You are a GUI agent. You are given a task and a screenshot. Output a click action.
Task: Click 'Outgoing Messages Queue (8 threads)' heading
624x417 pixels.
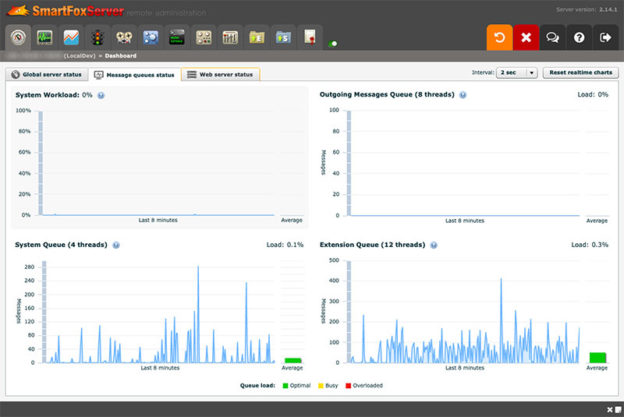click(x=387, y=95)
